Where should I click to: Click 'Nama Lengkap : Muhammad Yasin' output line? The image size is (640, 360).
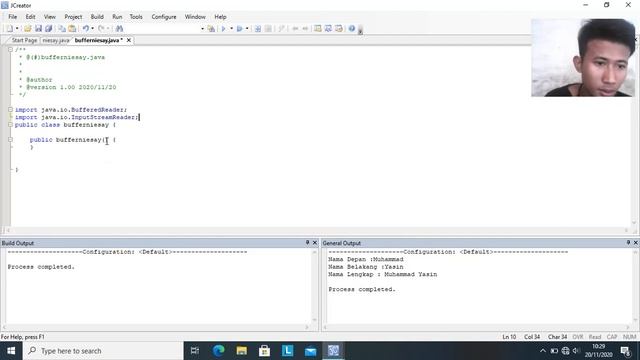click(x=382, y=274)
